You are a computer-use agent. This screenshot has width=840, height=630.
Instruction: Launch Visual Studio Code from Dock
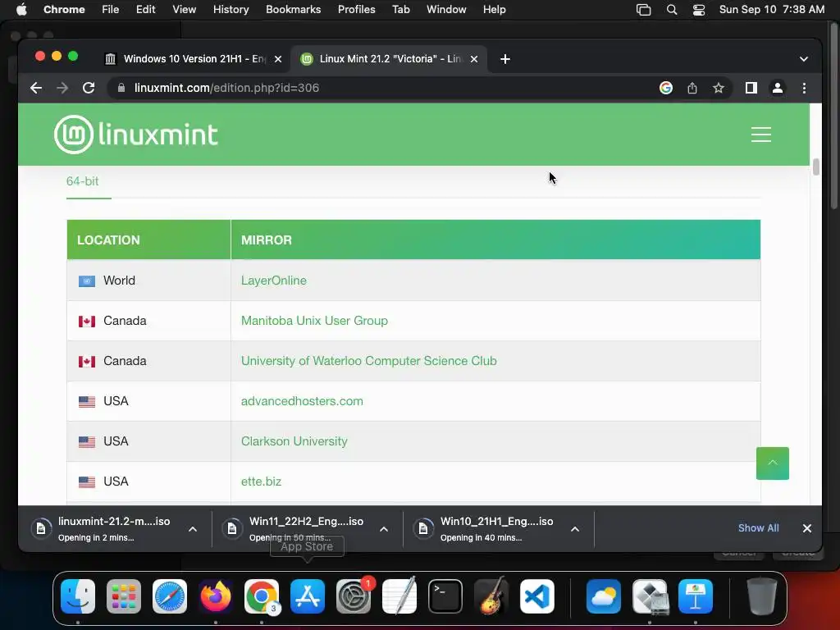[536, 596]
